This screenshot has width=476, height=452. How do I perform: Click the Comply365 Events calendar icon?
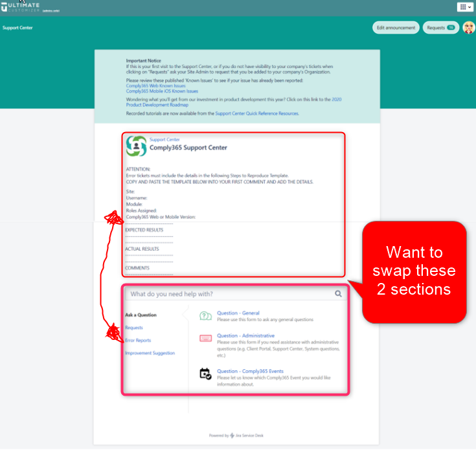(x=205, y=374)
